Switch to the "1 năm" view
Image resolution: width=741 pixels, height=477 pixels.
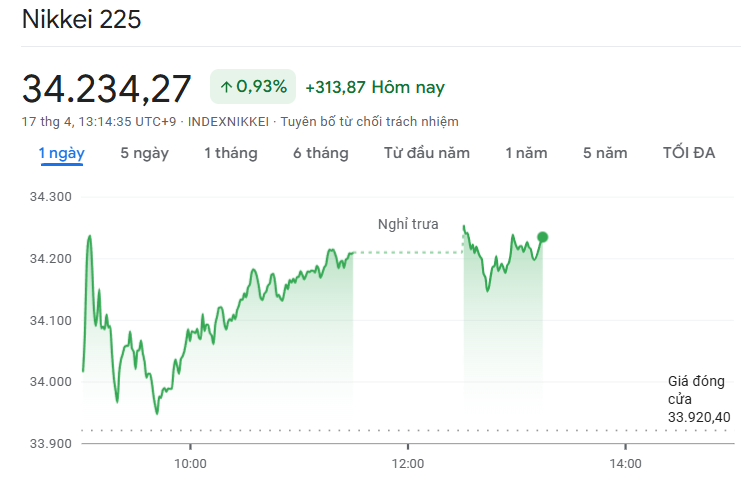[x=526, y=153]
